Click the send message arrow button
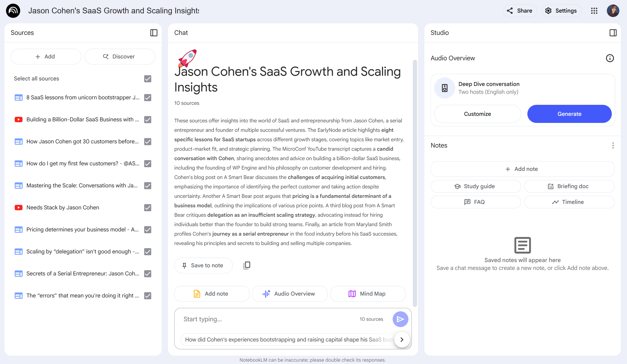The image size is (627, 364). click(x=400, y=319)
